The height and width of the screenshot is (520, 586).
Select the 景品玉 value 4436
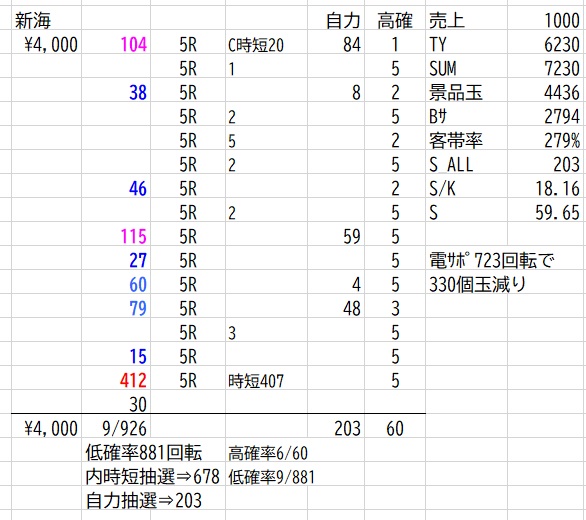[x=546, y=92]
